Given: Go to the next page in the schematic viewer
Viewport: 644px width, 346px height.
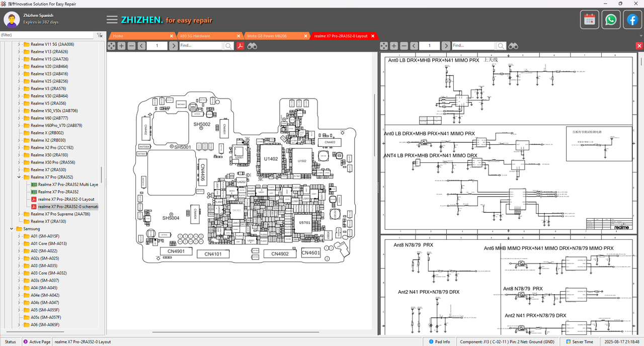Looking at the screenshot, I should coord(446,46).
